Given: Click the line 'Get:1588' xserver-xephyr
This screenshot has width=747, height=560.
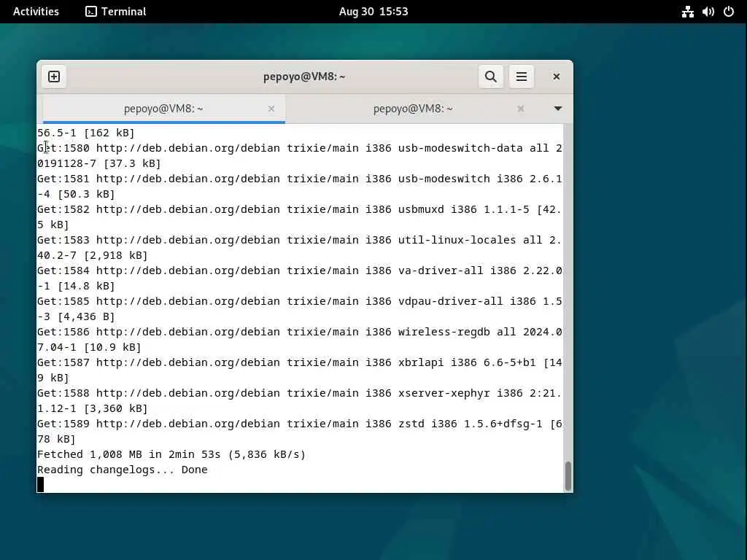Looking at the screenshot, I should [300, 393].
